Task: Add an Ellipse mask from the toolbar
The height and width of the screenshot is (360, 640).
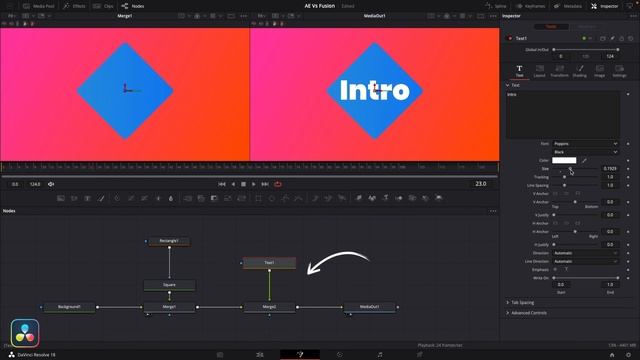Action: click(x=272, y=198)
